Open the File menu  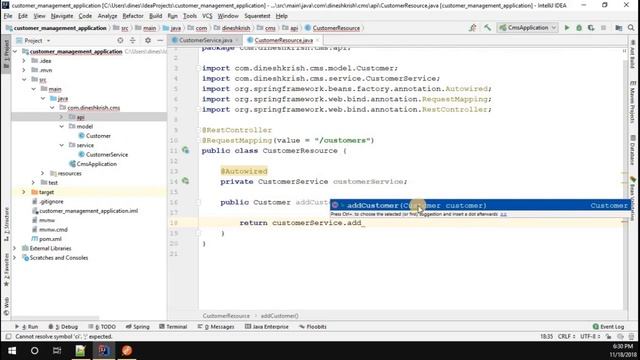(x=8, y=16)
